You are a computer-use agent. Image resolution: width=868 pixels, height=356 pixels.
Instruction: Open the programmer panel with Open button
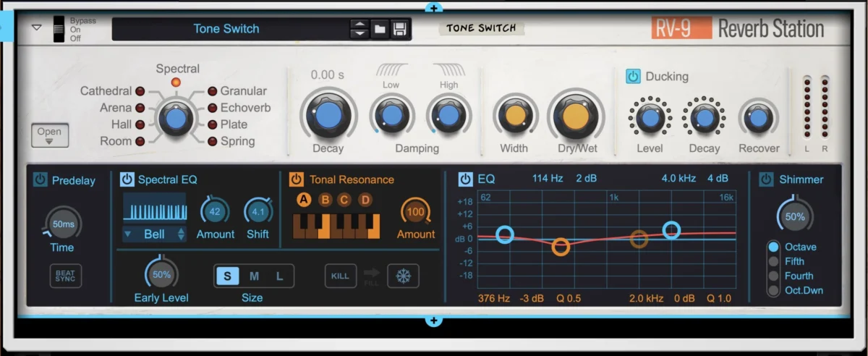tap(50, 135)
